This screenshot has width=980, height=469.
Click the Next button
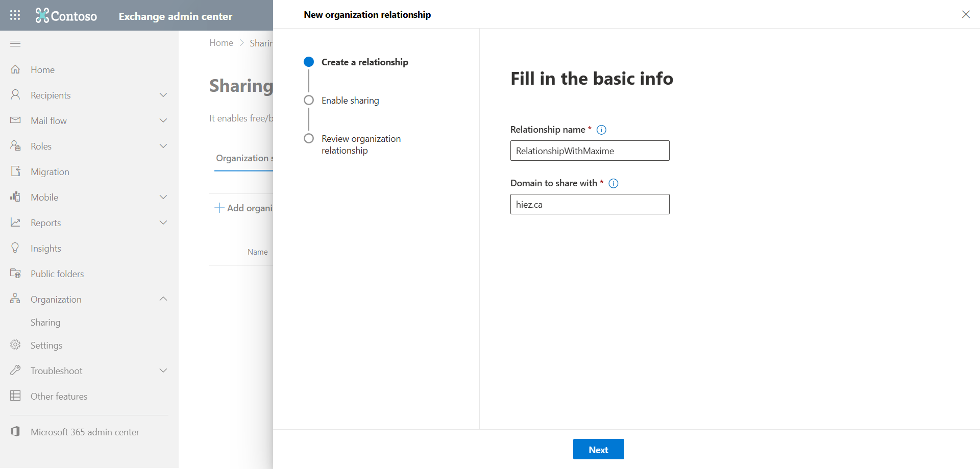(x=598, y=449)
